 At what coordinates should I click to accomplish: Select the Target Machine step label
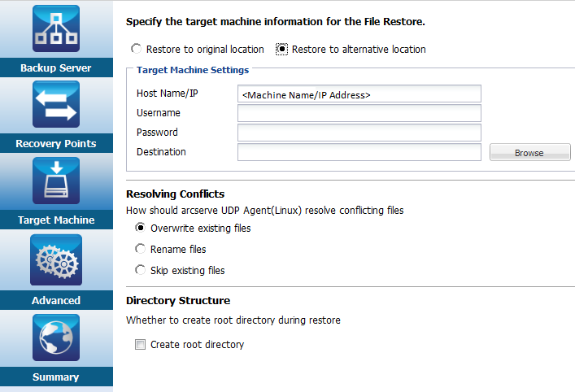click(56, 220)
